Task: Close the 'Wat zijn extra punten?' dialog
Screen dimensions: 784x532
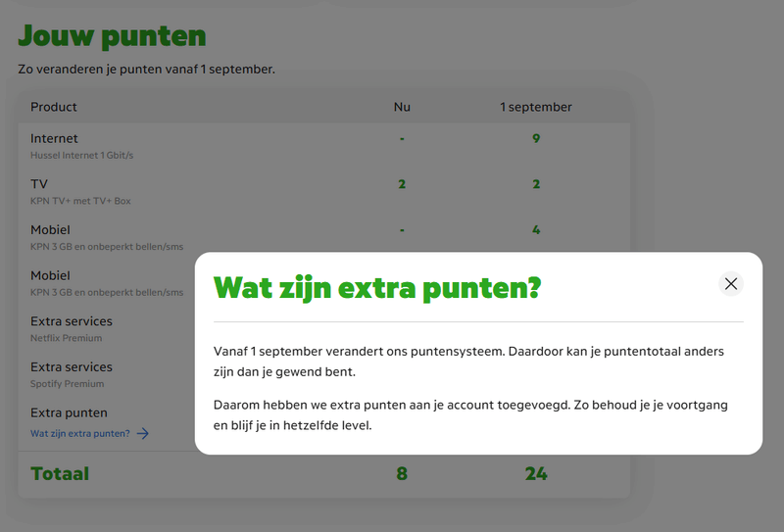Action: (x=730, y=284)
